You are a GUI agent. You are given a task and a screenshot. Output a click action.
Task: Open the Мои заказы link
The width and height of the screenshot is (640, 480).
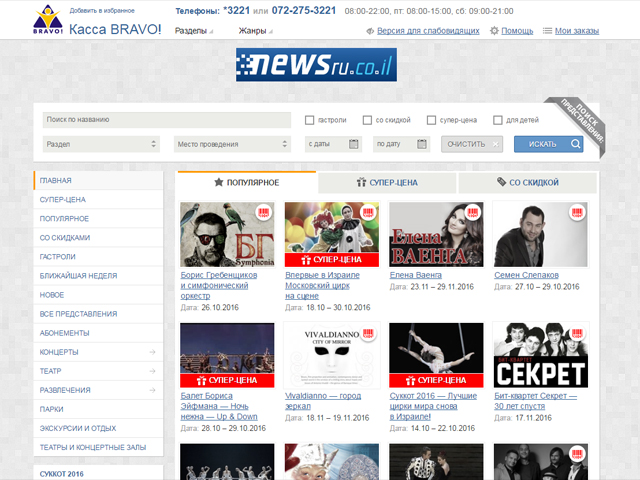coord(577,31)
